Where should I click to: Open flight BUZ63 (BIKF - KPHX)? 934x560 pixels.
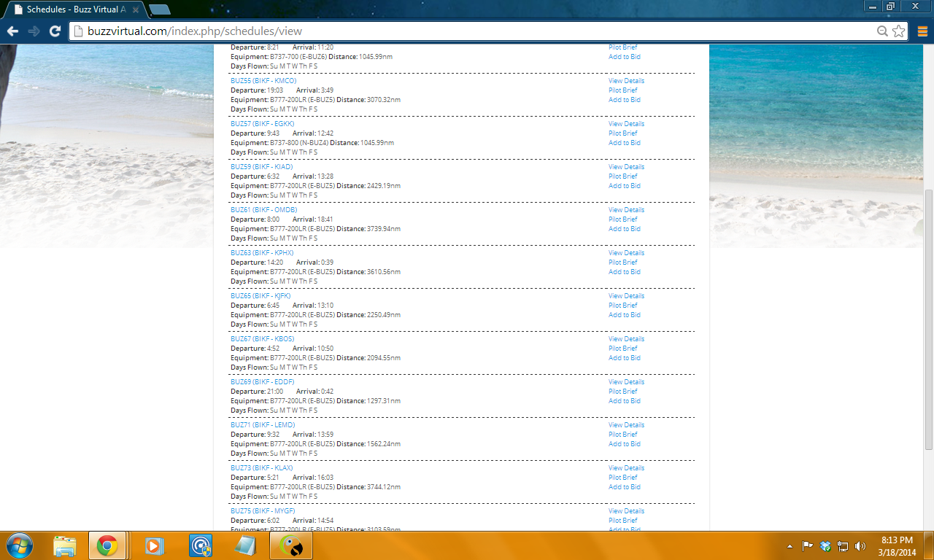(x=262, y=253)
